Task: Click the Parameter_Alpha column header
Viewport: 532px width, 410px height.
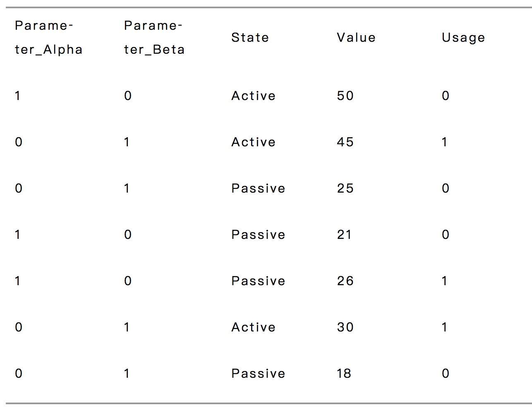Action: pos(49,38)
